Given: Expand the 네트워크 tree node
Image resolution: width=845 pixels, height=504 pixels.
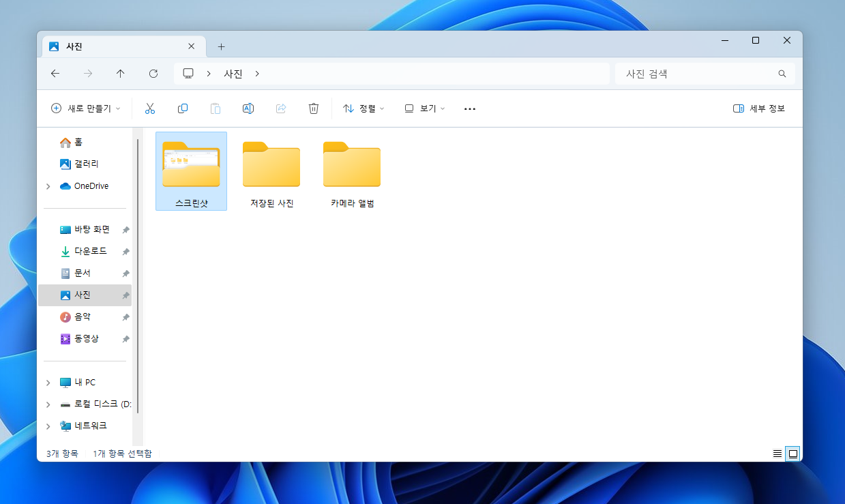Looking at the screenshot, I should point(48,426).
